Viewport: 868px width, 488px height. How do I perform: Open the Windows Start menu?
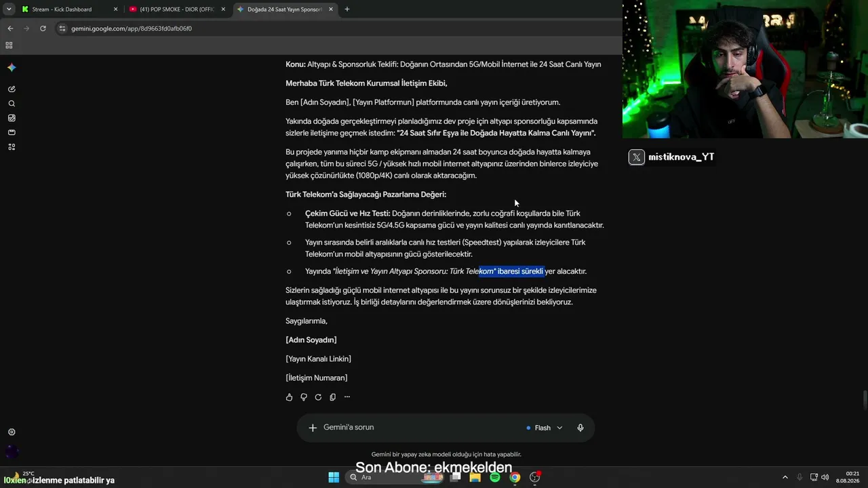pos(334,477)
